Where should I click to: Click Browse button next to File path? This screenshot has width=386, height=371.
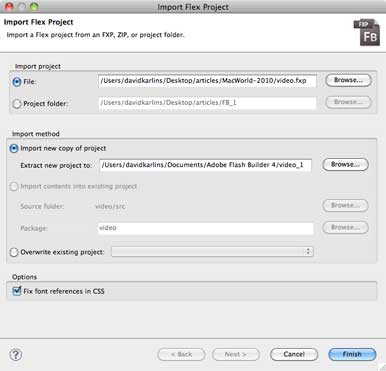point(348,80)
